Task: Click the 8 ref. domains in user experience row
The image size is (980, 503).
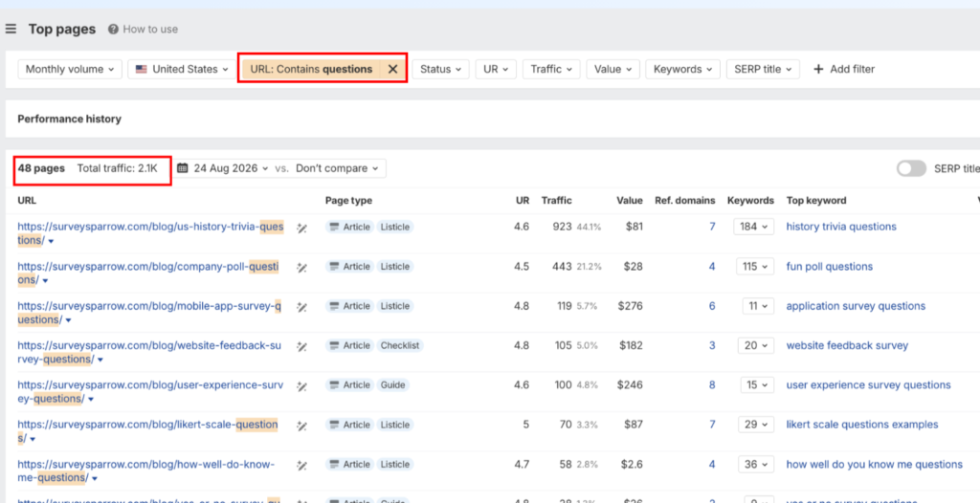Action: pos(712,385)
